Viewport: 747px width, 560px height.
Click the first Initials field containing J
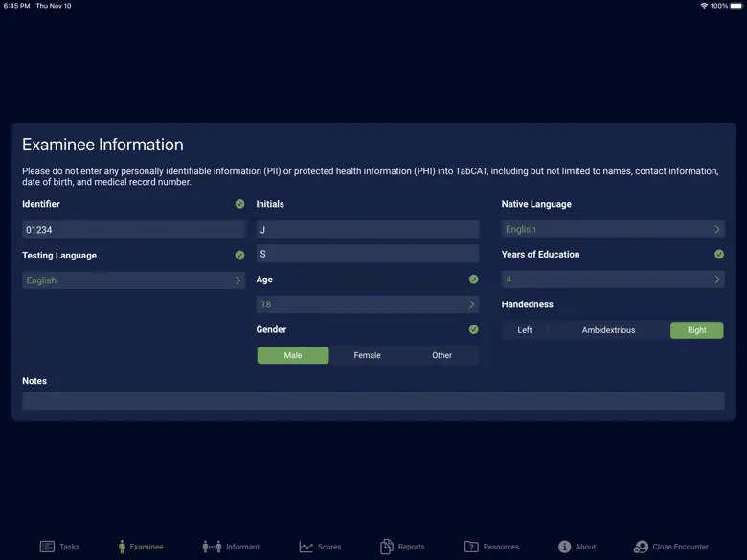click(367, 230)
